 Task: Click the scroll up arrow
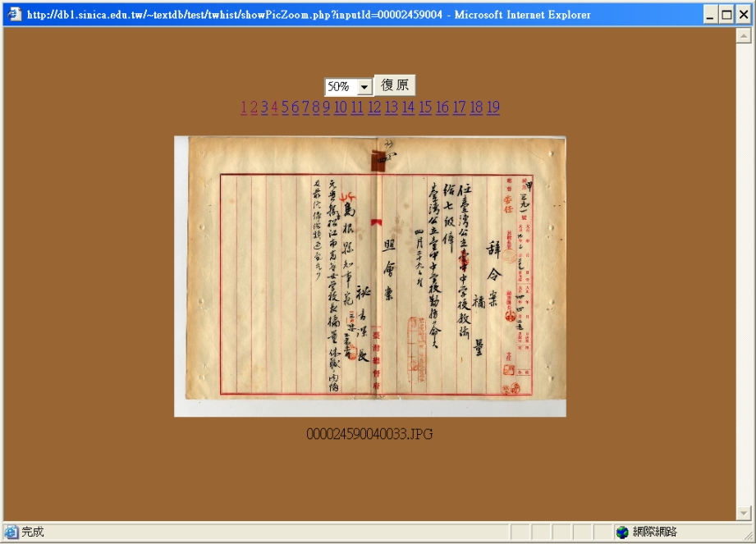744,36
